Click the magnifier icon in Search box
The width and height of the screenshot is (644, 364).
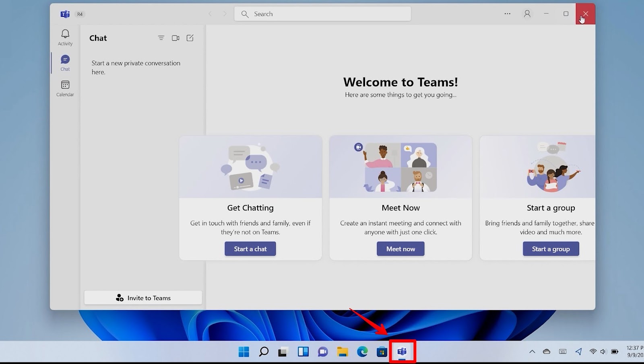pyautogui.click(x=245, y=14)
